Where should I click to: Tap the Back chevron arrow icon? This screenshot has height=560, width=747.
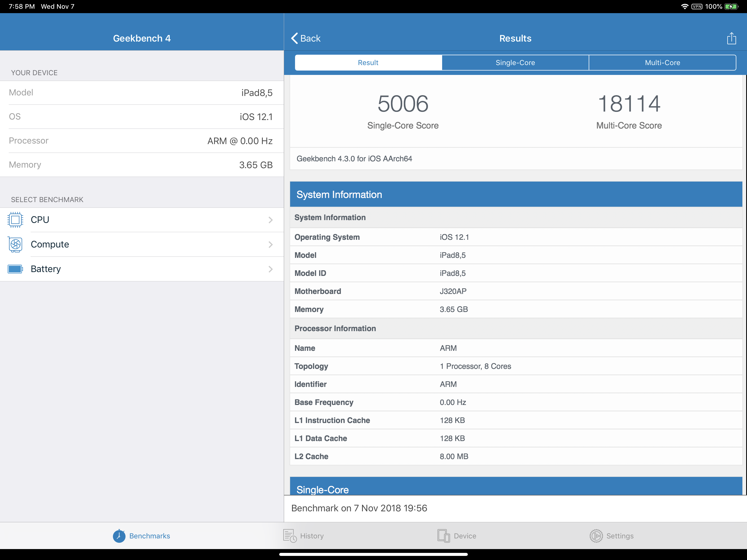294,38
